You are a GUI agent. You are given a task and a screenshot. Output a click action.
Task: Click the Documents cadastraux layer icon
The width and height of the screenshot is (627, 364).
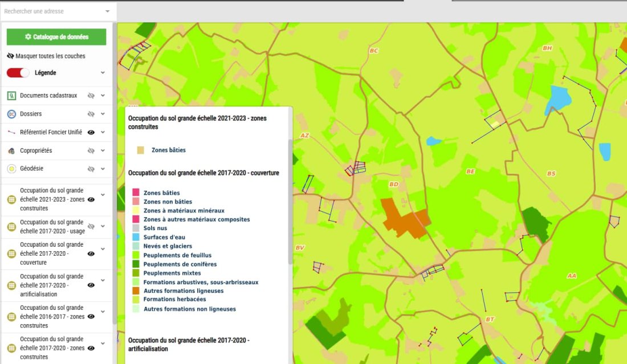[11, 96]
